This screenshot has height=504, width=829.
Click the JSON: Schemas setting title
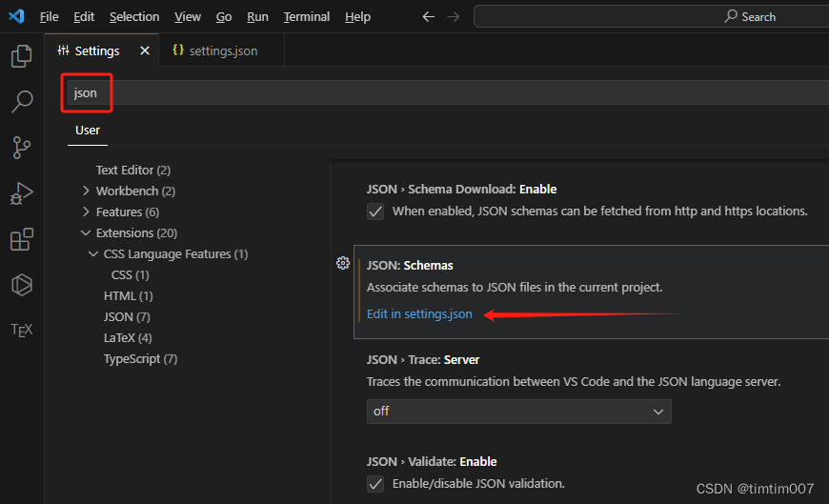point(410,266)
